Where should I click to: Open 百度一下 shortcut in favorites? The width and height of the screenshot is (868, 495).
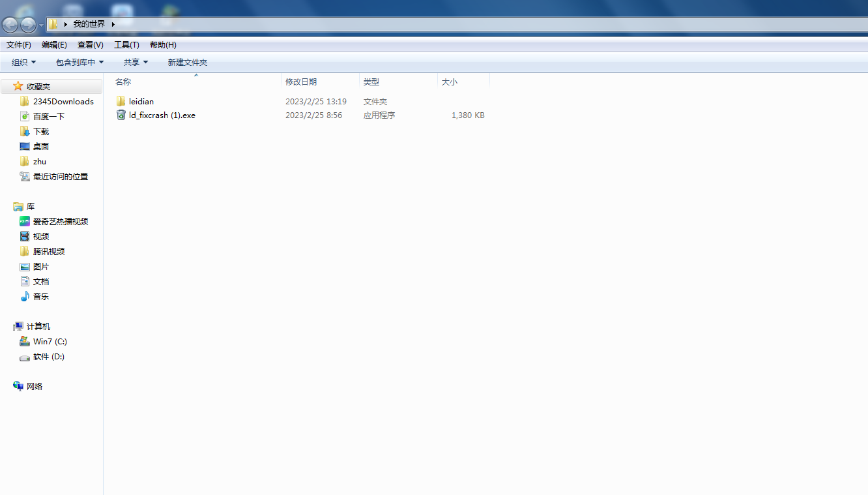coord(48,116)
